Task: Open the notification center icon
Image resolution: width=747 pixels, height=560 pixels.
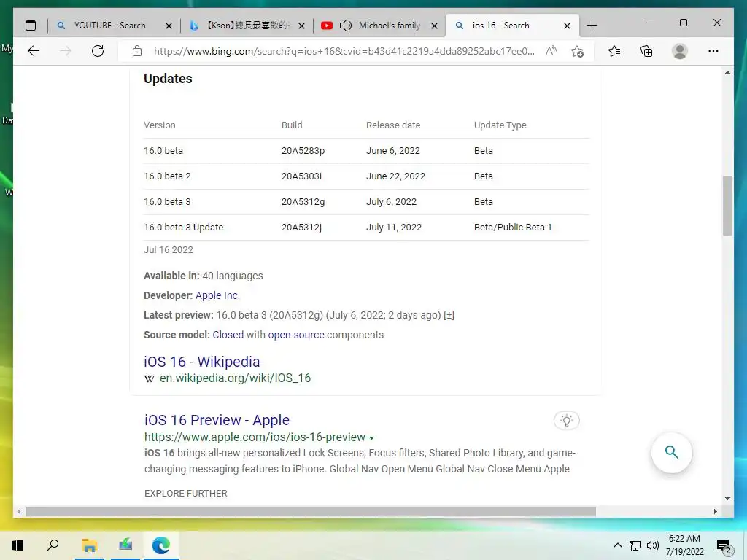Action: (724, 545)
